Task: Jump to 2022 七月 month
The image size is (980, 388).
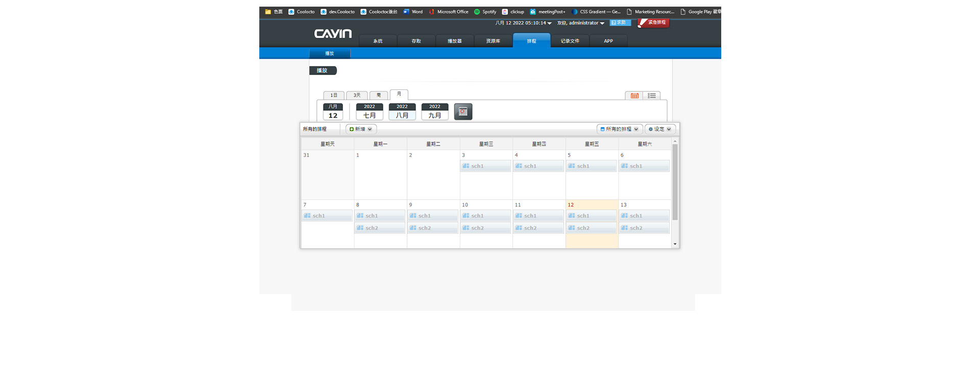Action: (x=370, y=112)
